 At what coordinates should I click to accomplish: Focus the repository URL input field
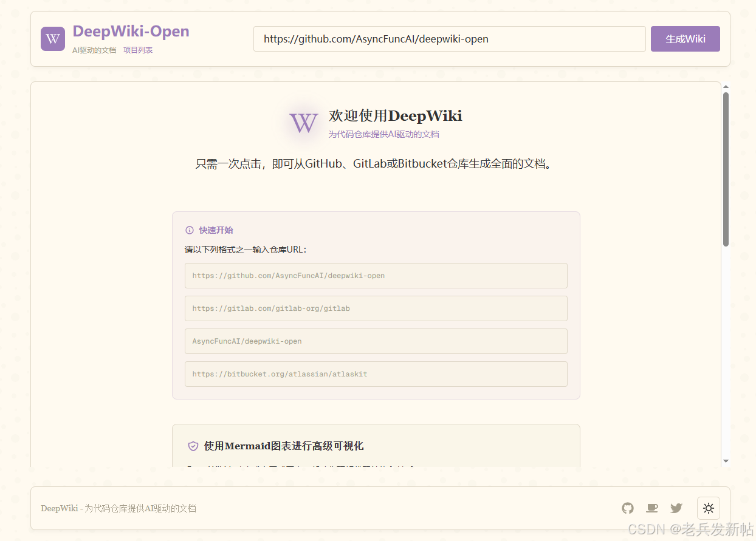click(450, 39)
